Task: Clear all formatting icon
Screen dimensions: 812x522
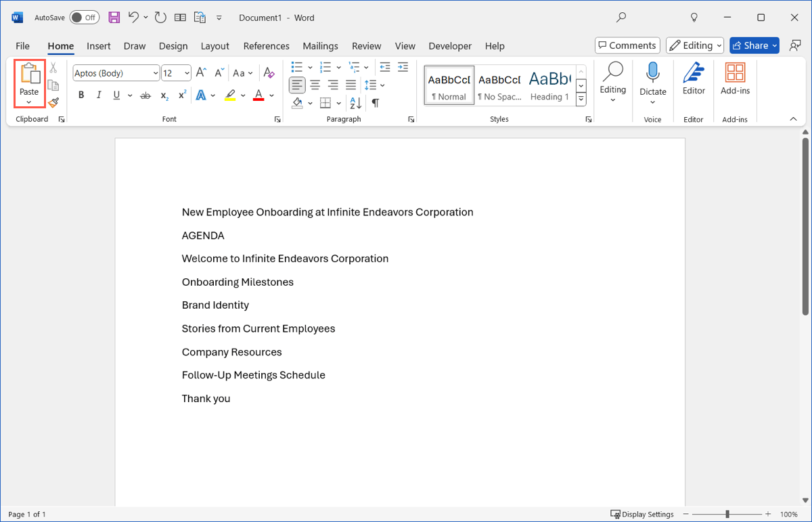Action: click(269, 73)
